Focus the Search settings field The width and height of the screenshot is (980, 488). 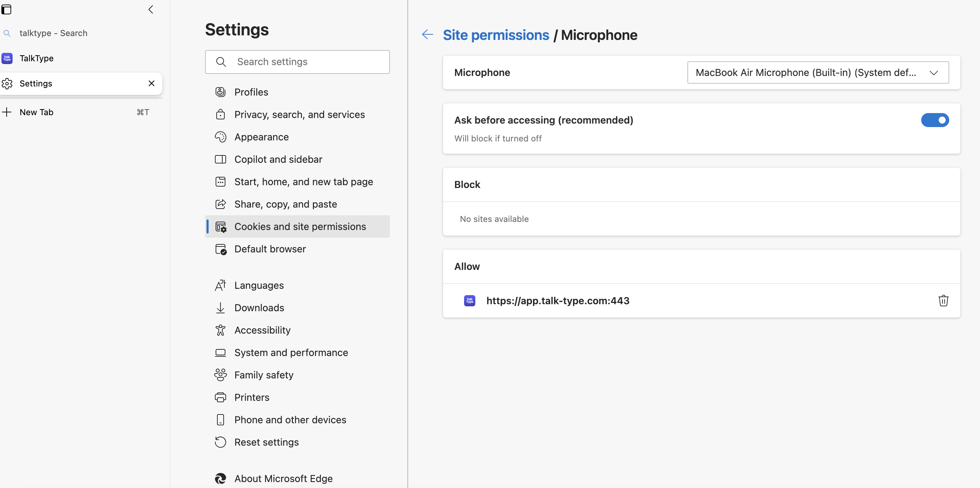(297, 62)
